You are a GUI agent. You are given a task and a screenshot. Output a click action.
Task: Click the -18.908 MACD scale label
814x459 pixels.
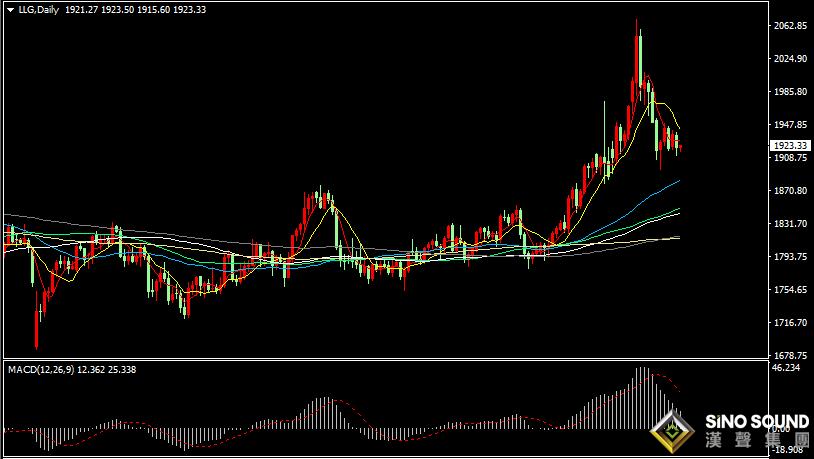(788, 450)
